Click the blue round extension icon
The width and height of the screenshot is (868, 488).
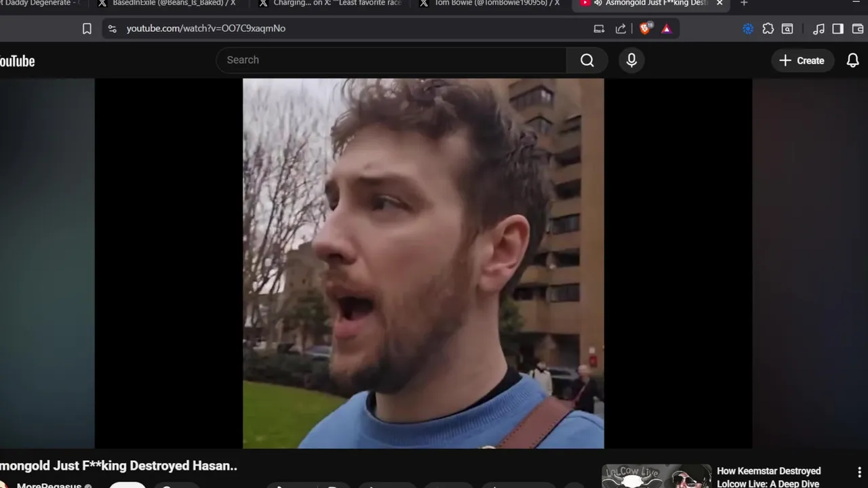pyautogui.click(x=748, y=28)
